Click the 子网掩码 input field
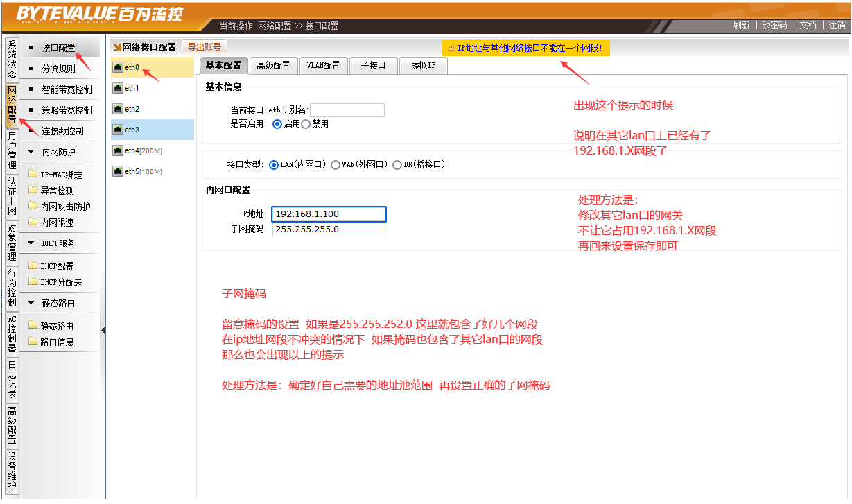This screenshot has width=852, height=504. (329, 229)
